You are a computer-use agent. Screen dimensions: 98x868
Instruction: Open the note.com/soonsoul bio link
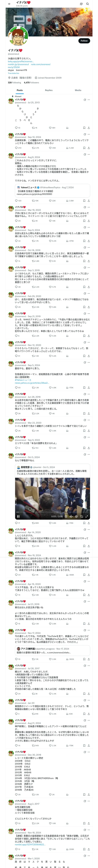click(41, 64)
